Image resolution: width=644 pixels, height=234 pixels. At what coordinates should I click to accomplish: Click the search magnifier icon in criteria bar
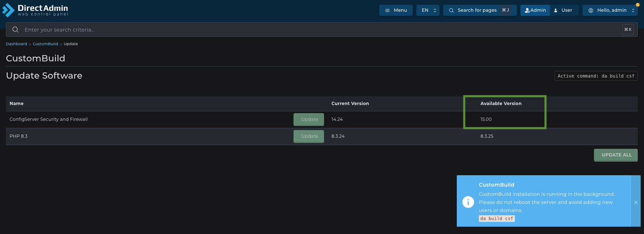click(15, 30)
